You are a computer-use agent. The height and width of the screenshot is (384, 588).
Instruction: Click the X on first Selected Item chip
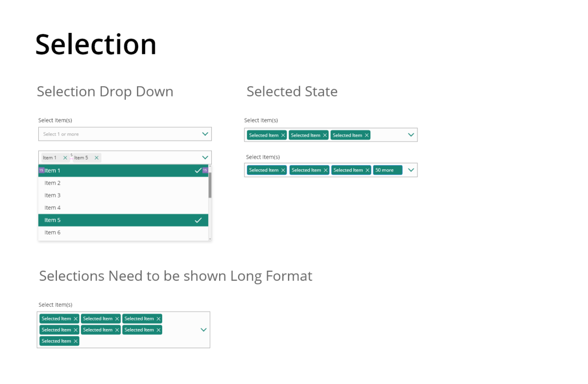click(283, 135)
